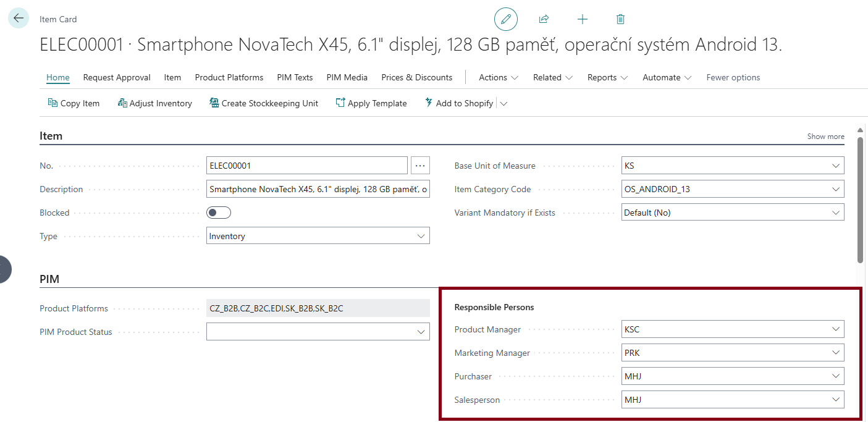The image size is (868, 422).
Task: Click Copy Item action
Action: tap(74, 103)
